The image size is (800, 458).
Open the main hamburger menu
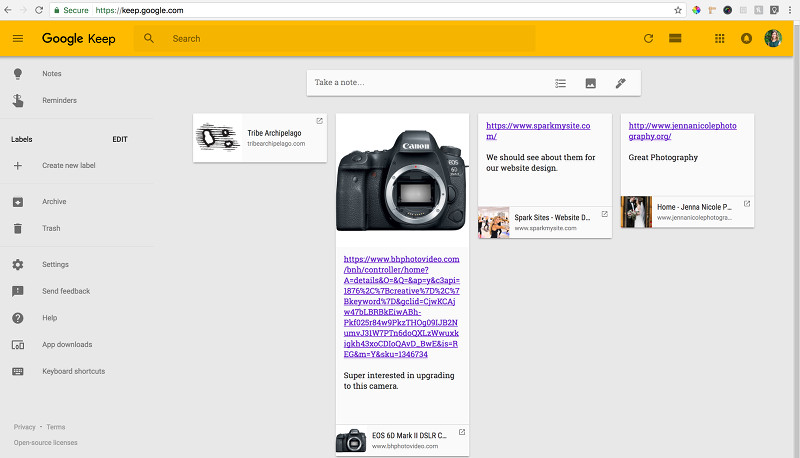point(18,38)
